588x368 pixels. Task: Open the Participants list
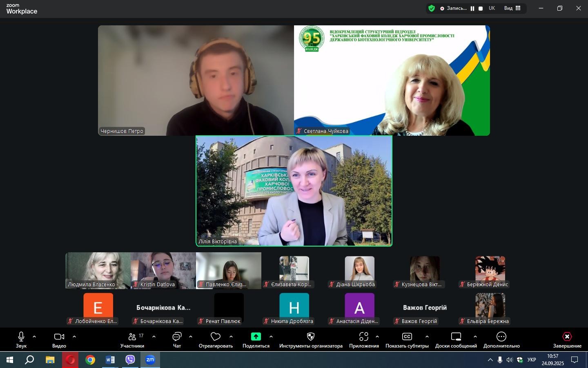pyautogui.click(x=132, y=337)
